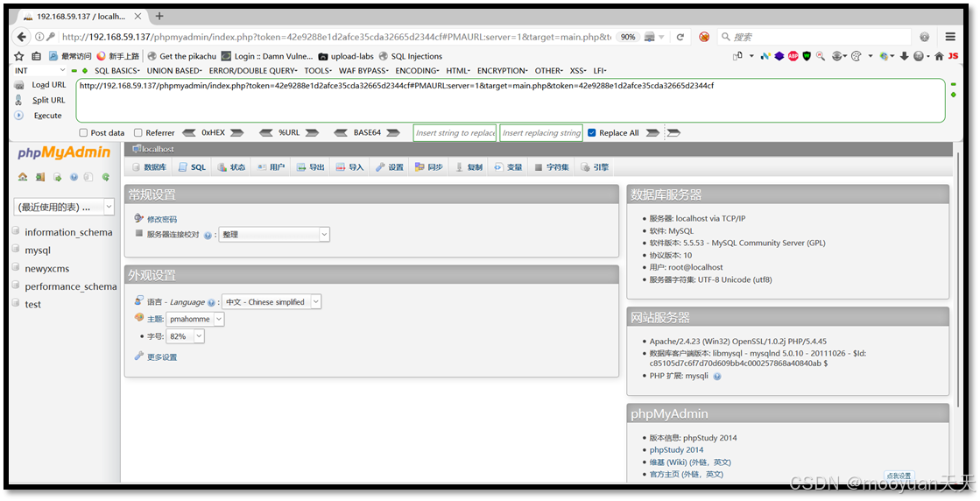
Task: Click the SQL Injections bookmark
Action: coord(411,56)
